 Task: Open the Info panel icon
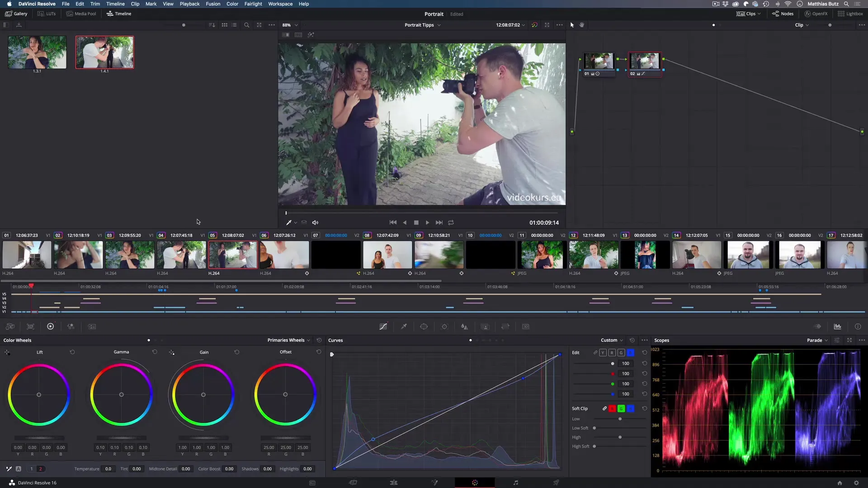[x=858, y=327]
